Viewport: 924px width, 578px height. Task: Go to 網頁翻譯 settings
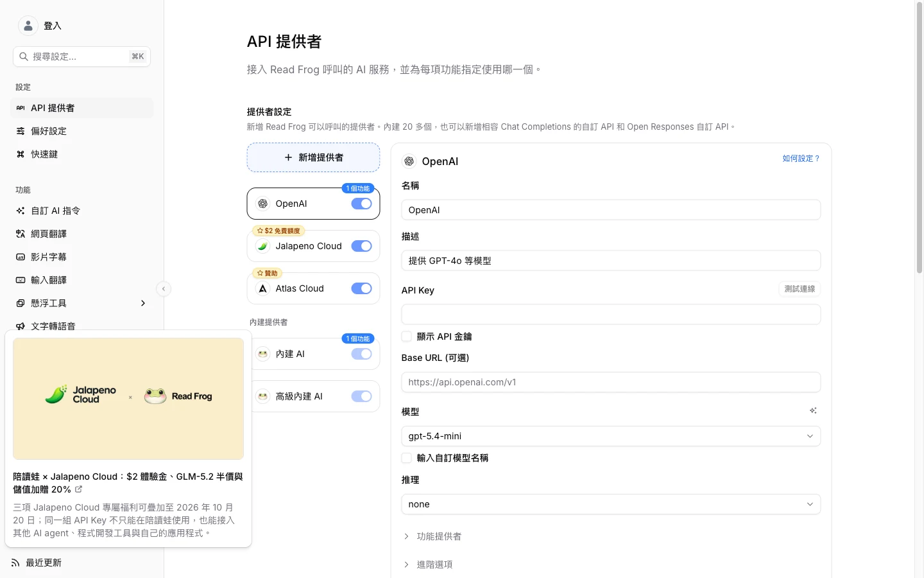pos(82,234)
